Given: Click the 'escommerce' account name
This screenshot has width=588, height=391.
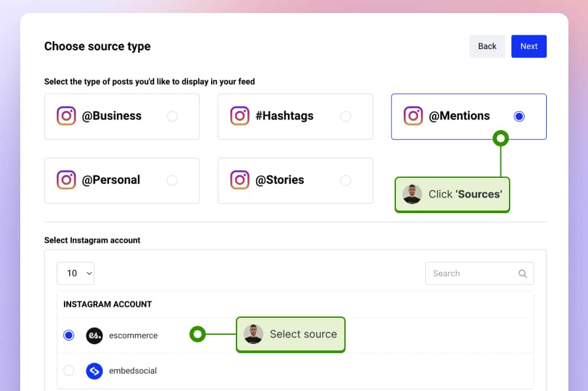Looking at the screenshot, I should (x=133, y=335).
